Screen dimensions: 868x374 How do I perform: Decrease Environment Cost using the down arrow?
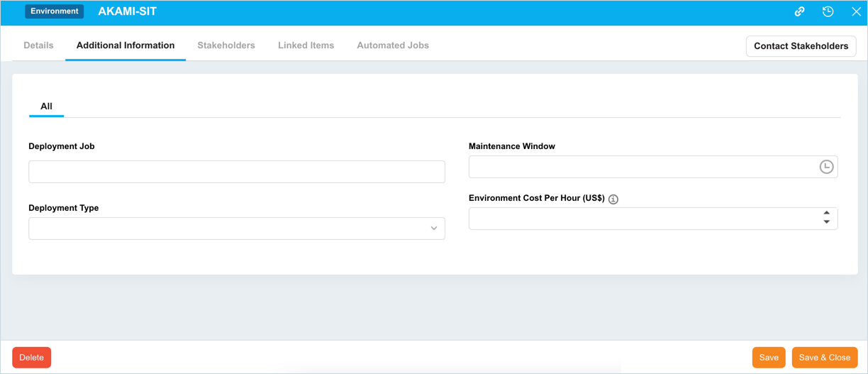826,223
